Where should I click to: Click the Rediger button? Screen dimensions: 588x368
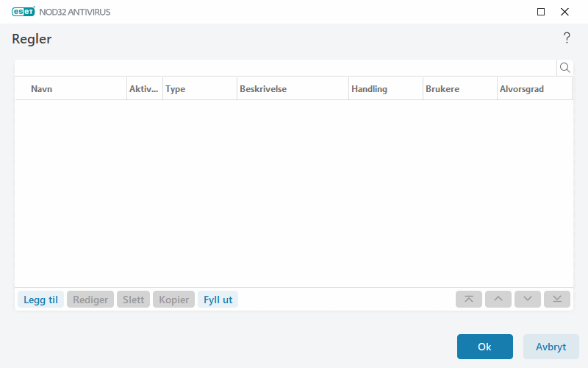coord(90,300)
